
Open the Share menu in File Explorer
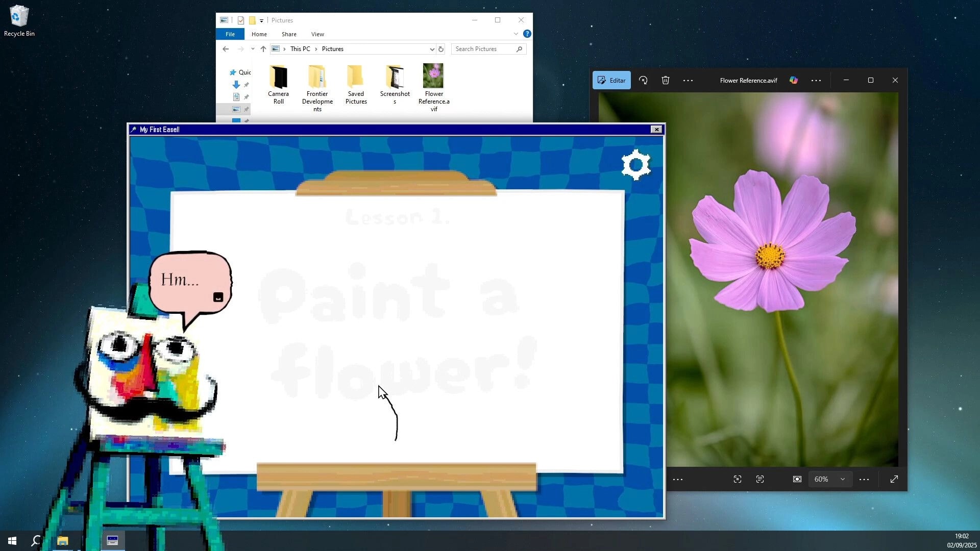(x=289, y=34)
